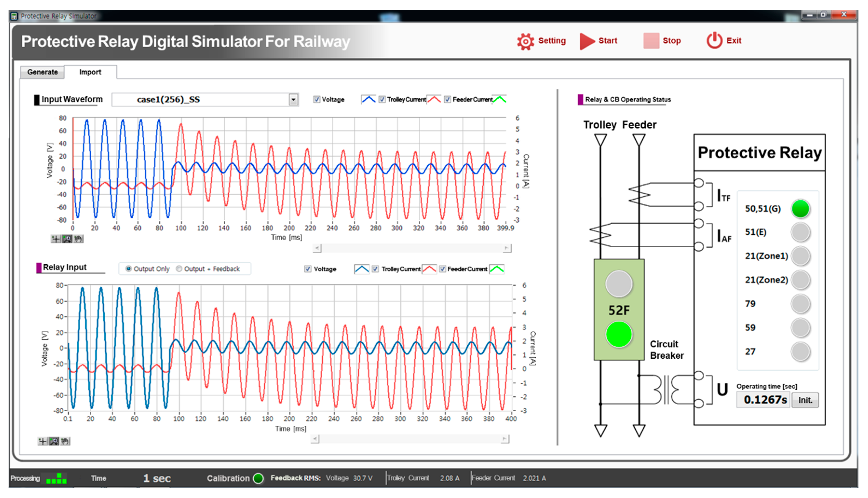Viewport: 868px width, 498px height.
Task: Open the case1(256)_SS waveform dropdown arrow
Action: 293,99
